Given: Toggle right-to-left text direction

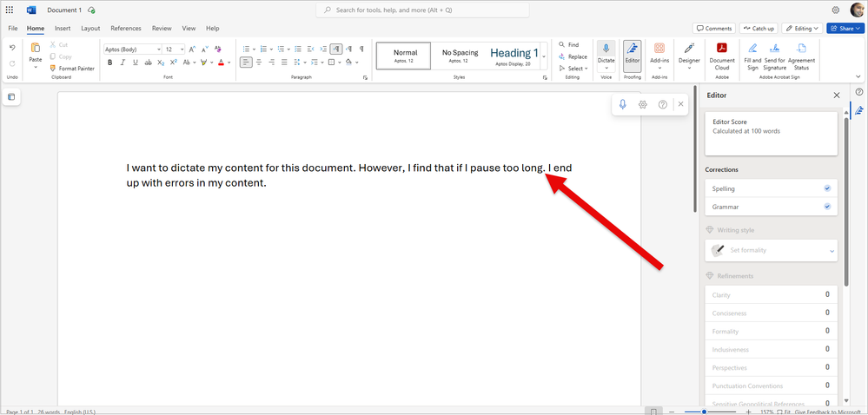Looking at the screenshot, I should (x=348, y=49).
